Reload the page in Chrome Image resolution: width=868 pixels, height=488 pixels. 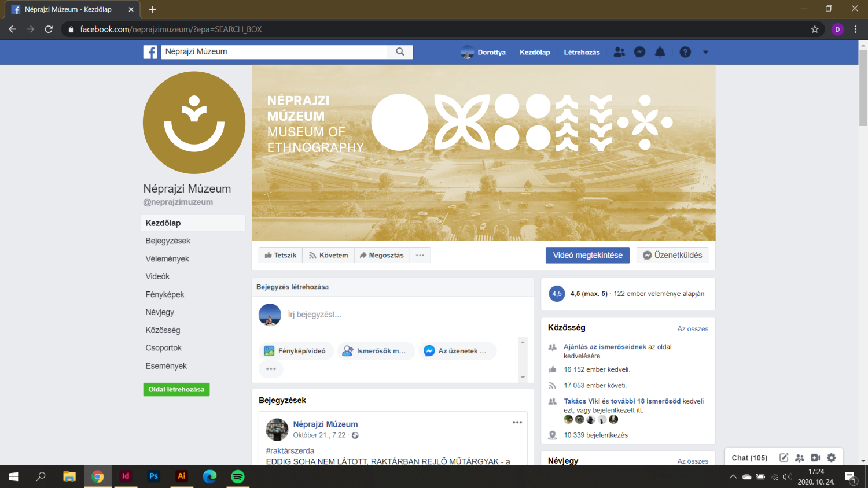(x=49, y=29)
